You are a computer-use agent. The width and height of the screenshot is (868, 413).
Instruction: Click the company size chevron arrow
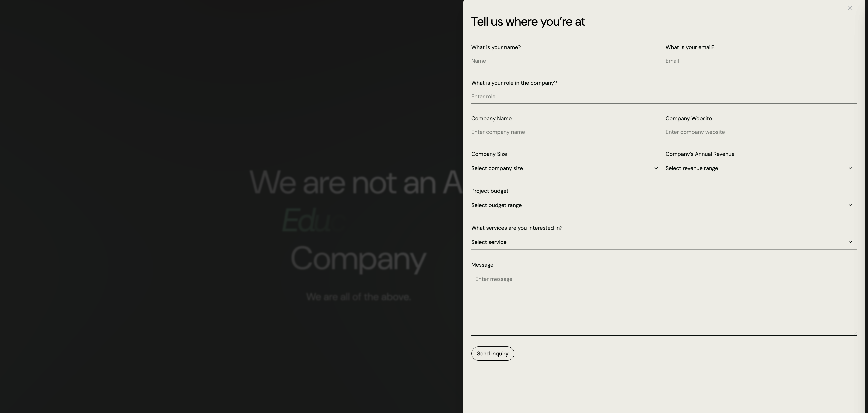(656, 168)
